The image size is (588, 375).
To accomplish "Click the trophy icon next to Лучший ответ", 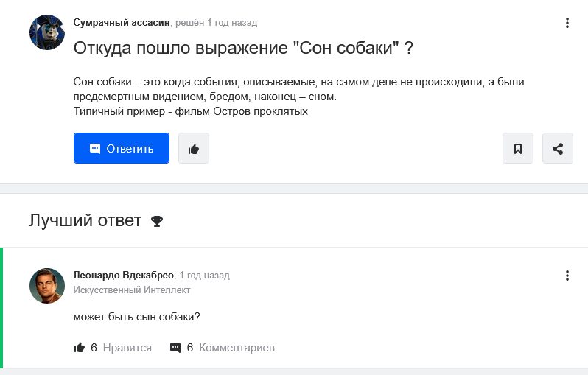I will click(x=157, y=221).
